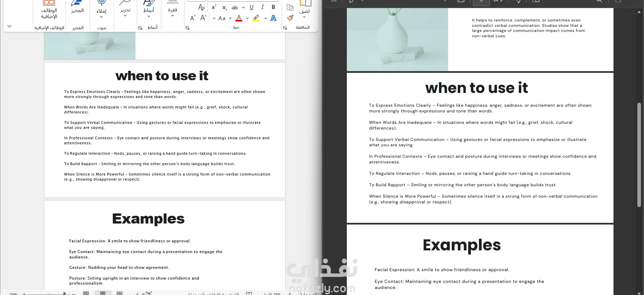
Task: Click 'To Build Rapport' line in Word
Action: (150, 164)
